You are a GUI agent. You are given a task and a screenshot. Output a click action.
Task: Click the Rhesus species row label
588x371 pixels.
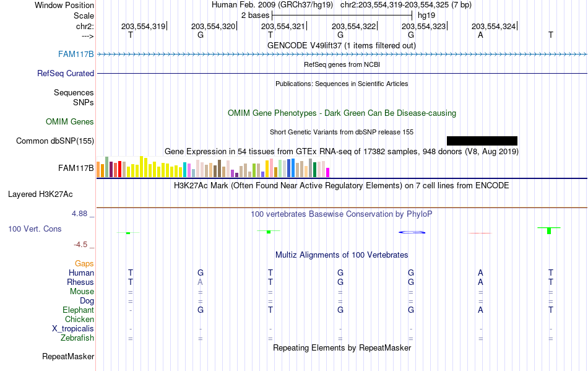coord(80,282)
